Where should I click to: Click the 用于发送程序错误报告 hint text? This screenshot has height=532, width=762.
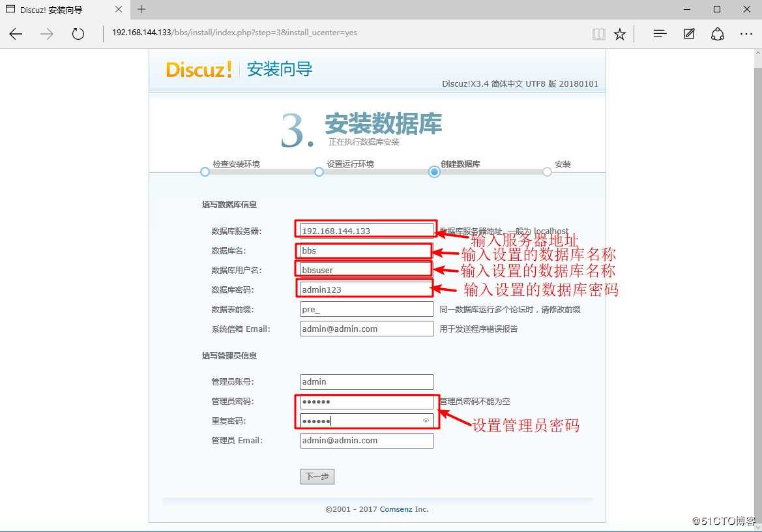click(x=478, y=329)
